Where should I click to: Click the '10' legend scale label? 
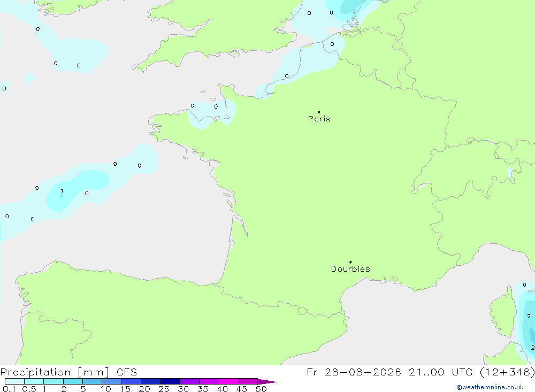click(106, 389)
